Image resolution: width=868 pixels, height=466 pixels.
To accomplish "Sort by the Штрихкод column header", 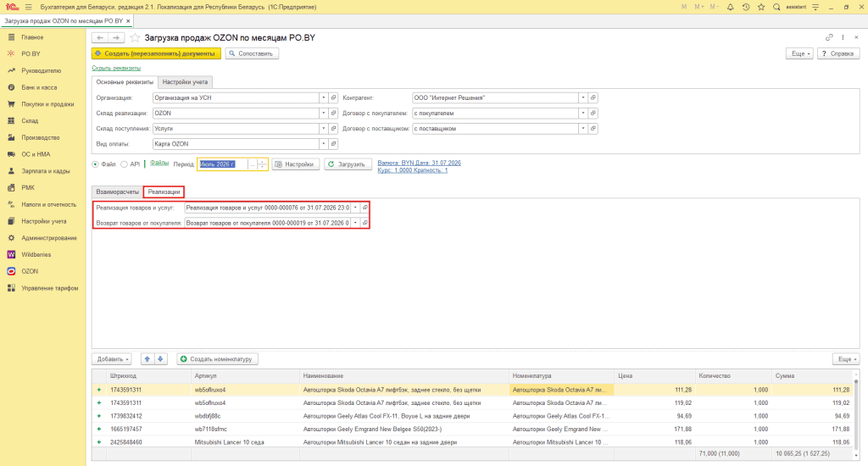I will (x=123, y=376).
